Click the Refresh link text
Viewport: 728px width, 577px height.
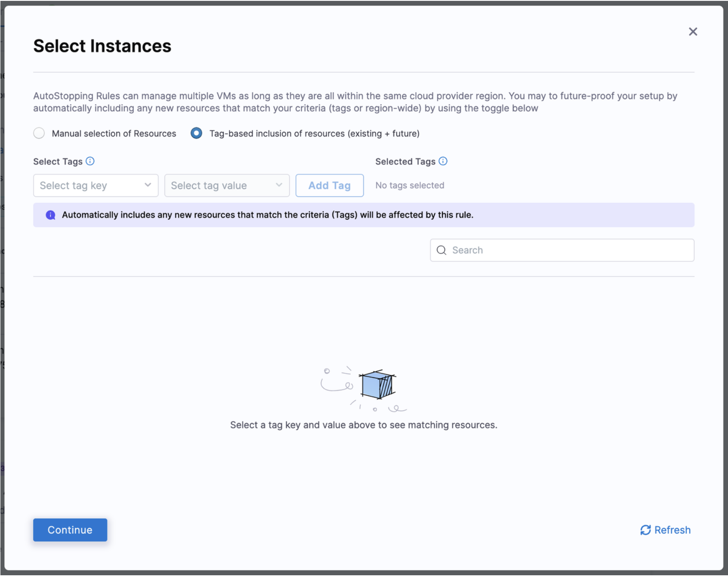pyautogui.click(x=672, y=530)
